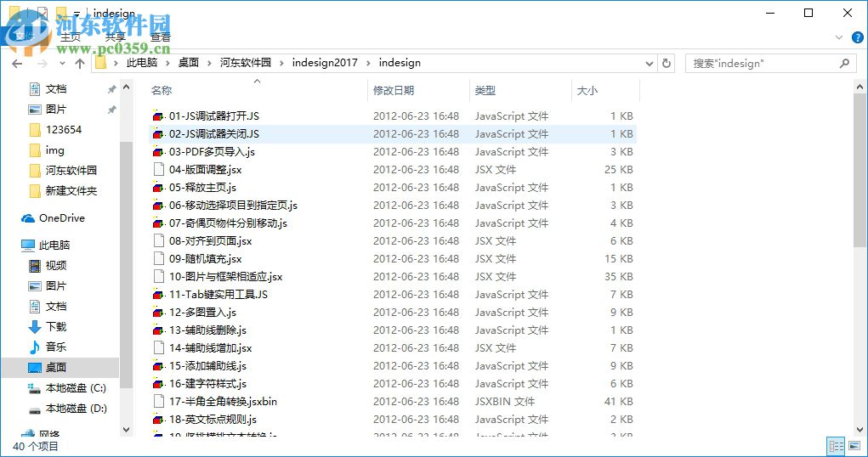Click navigation pane scrollbar up arrow
Image resolution: width=868 pixels, height=457 pixels.
point(126,87)
